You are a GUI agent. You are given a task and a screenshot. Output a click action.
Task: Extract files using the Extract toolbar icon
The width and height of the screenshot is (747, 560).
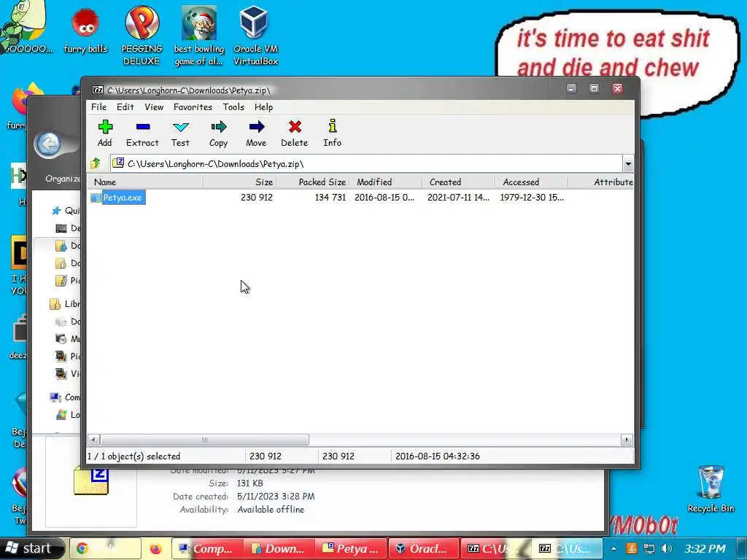142,133
